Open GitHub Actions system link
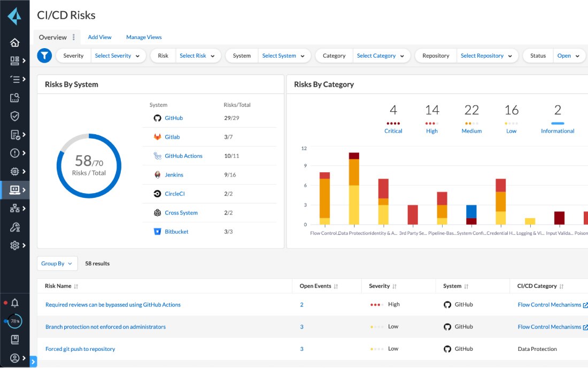This screenshot has width=588, height=368. (183, 156)
